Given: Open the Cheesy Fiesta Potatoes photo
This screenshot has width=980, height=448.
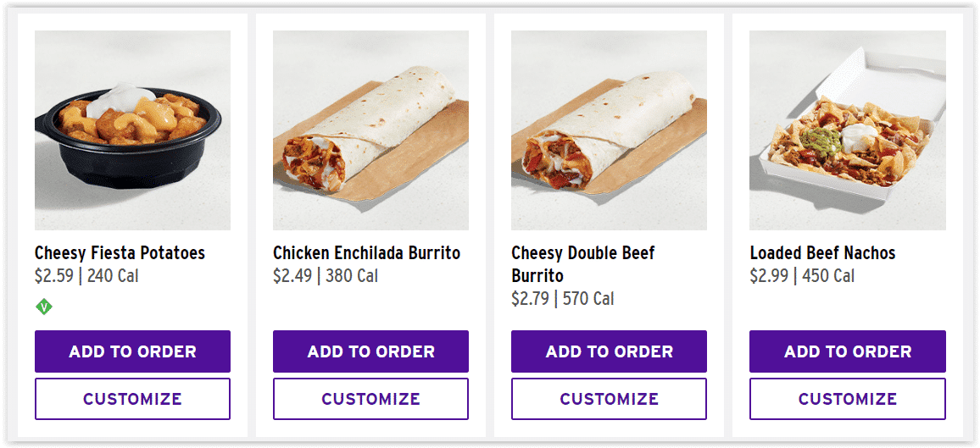Looking at the screenshot, I should [132, 130].
